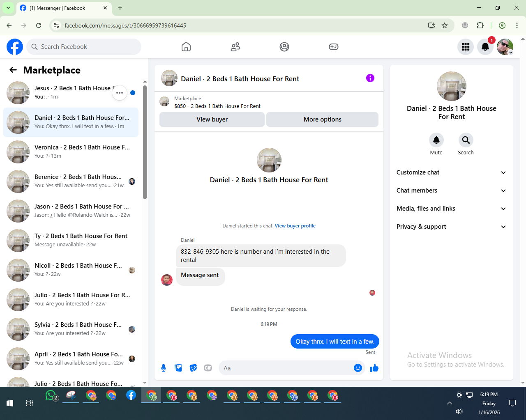The width and height of the screenshot is (526, 420).
Task: Click the voice clip microphone icon
Action: pos(164,368)
